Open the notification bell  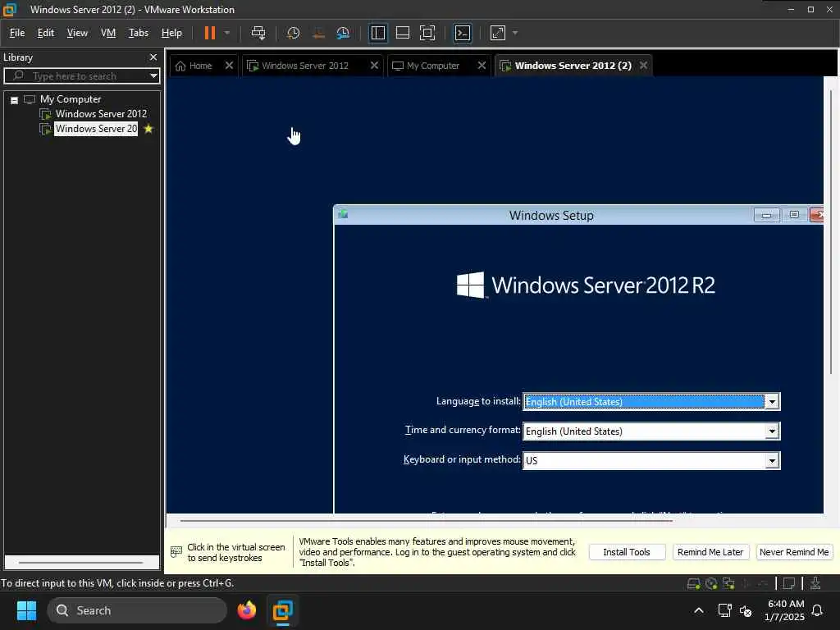[x=818, y=610]
